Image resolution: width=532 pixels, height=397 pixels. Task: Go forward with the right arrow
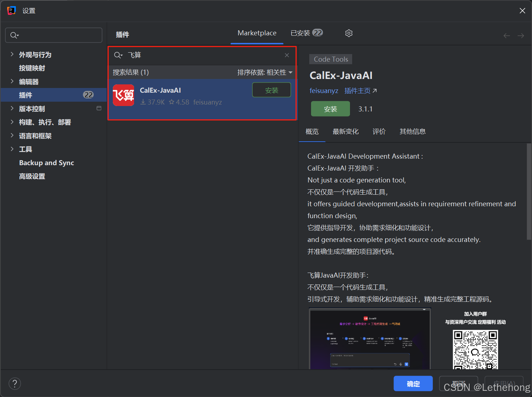coord(521,35)
